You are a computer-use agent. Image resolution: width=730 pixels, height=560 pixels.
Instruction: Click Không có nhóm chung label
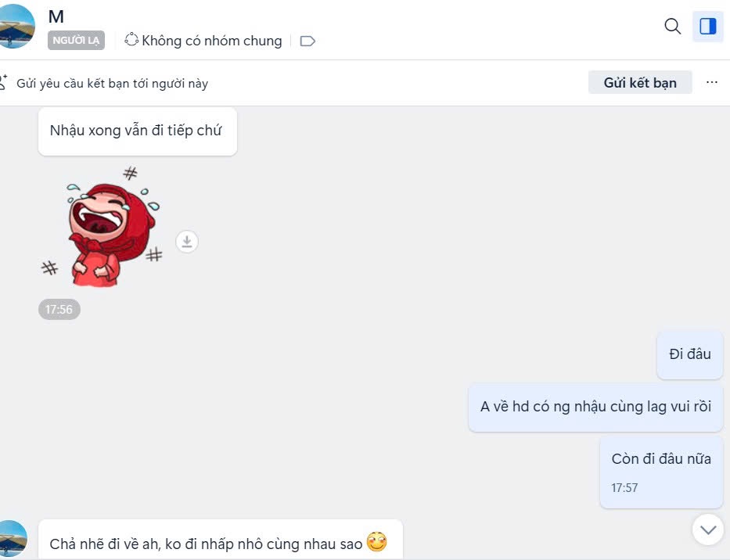(212, 41)
